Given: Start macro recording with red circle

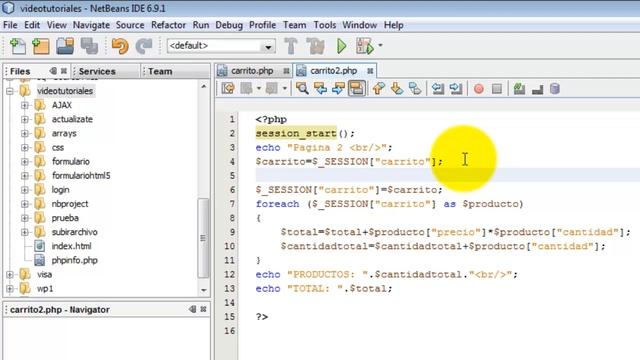Looking at the screenshot, I should point(479,89).
